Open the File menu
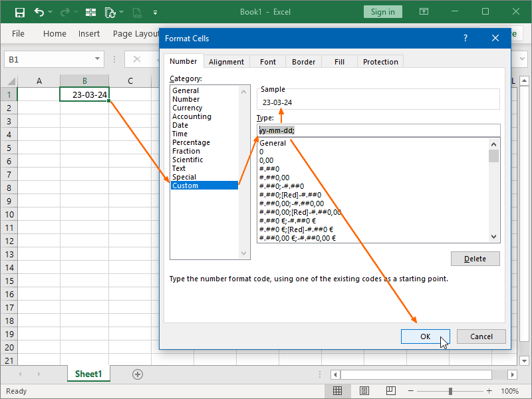This screenshot has height=399, width=532. pyautogui.click(x=18, y=33)
